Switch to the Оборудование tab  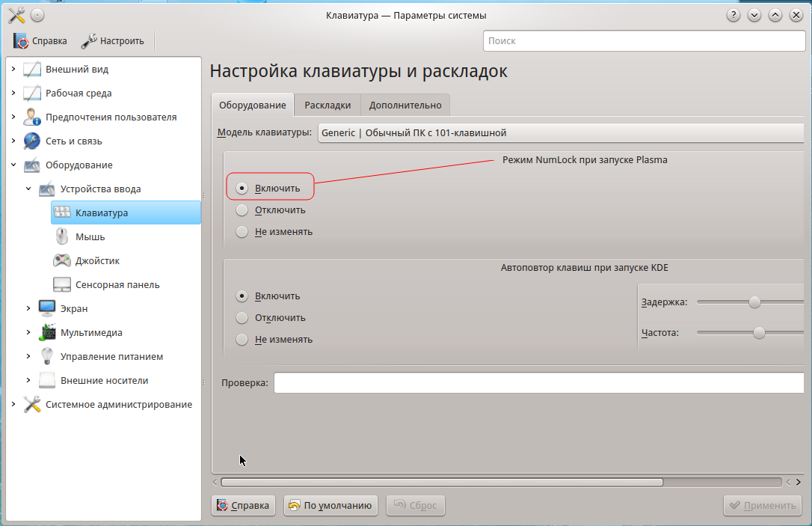click(x=252, y=105)
